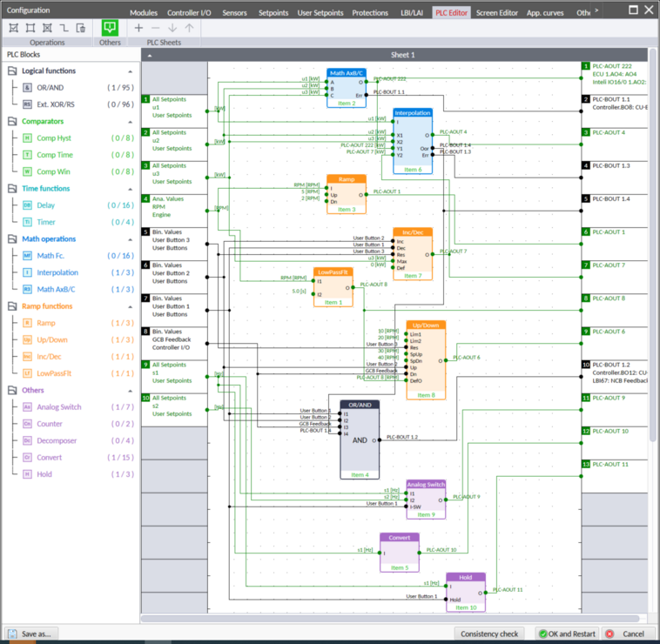Collapse Sheet 1 using header arrow
This screenshot has height=644, width=660.
[x=148, y=55]
